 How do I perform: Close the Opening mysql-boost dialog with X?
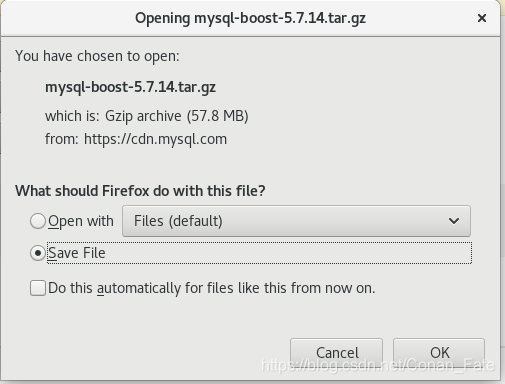pyautogui.click(x=482, y=18)
